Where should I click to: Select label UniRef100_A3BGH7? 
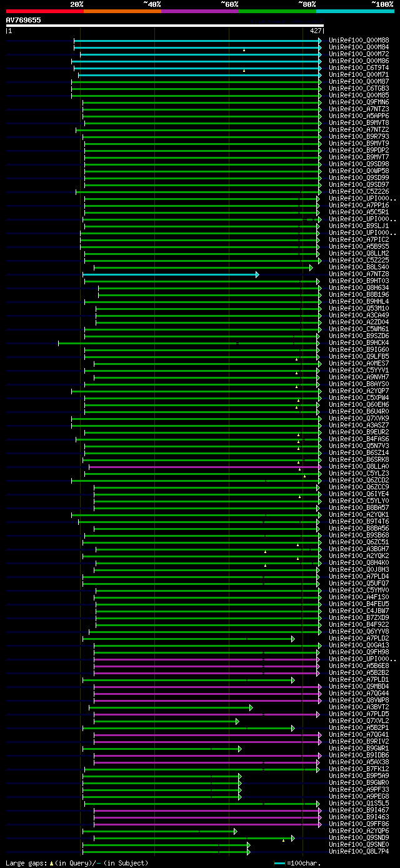tap(359, 549)
